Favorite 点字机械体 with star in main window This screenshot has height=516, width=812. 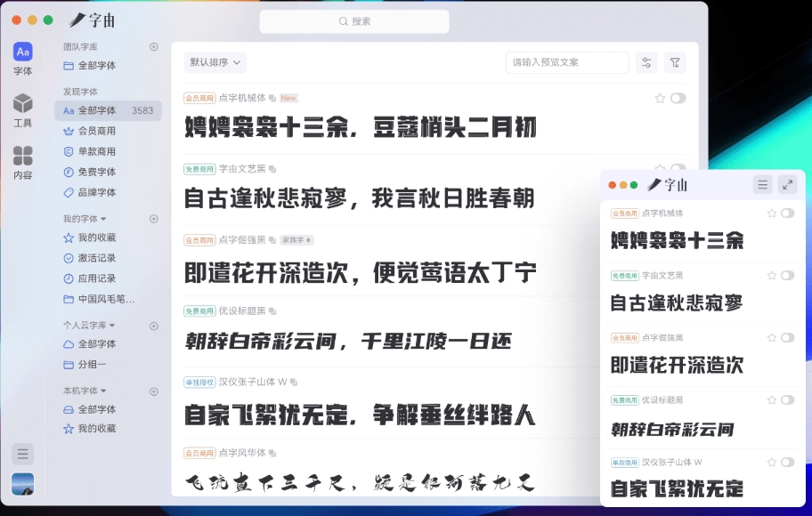point(660,99)
